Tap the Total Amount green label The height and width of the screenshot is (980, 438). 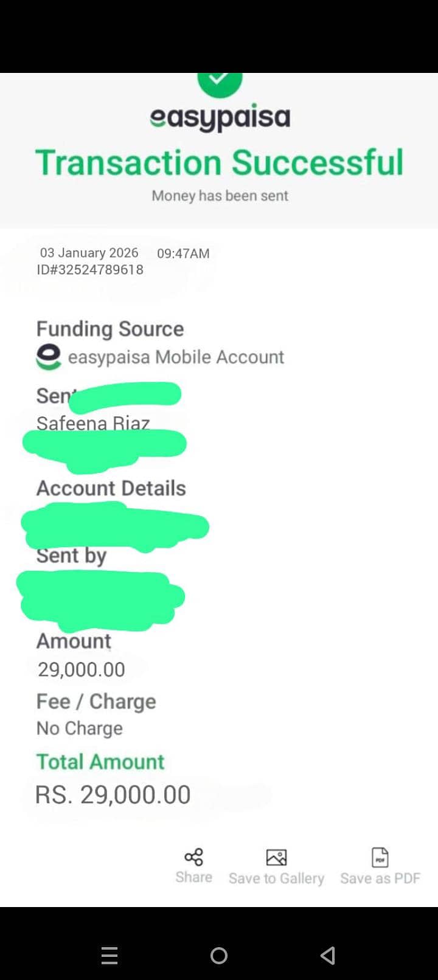pos(100,762)
